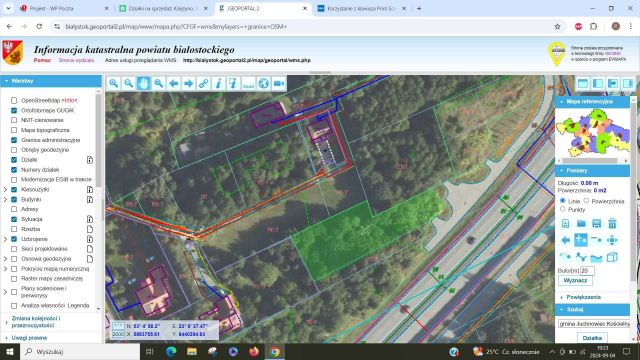Toggle the Adresy layer checkbox
640x360 pixels.
pos(14,209)
